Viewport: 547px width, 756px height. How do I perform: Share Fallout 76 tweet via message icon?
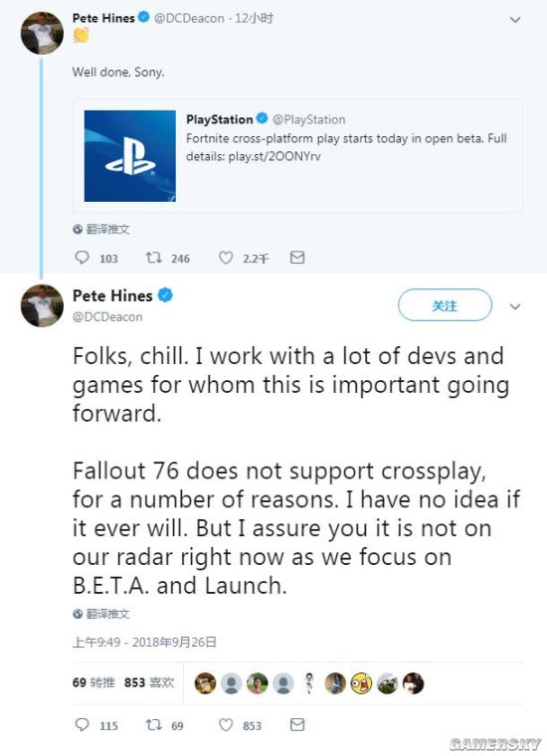pyautogui.click(x=297, y=724)
